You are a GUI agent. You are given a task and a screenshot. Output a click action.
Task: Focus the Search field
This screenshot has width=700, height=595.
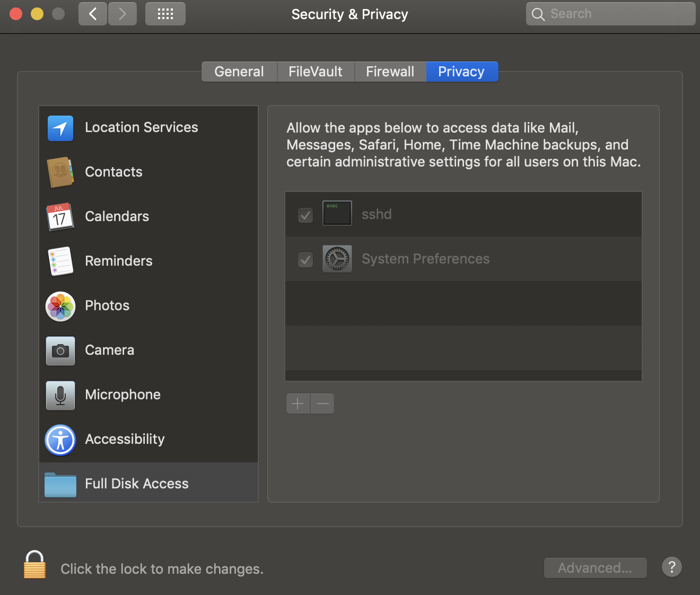[x=610, y=14]
